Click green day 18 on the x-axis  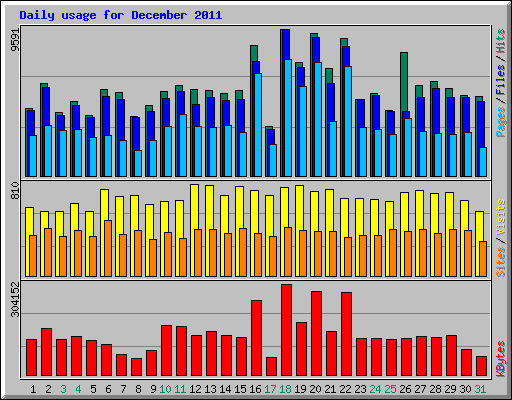[x=285, y=389]
